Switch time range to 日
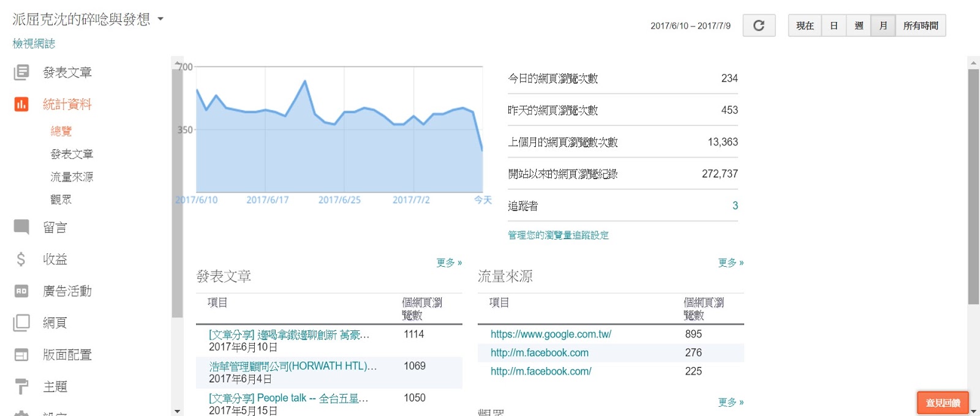The width and height of the screenshot is (980, 416). pos(834,26)
